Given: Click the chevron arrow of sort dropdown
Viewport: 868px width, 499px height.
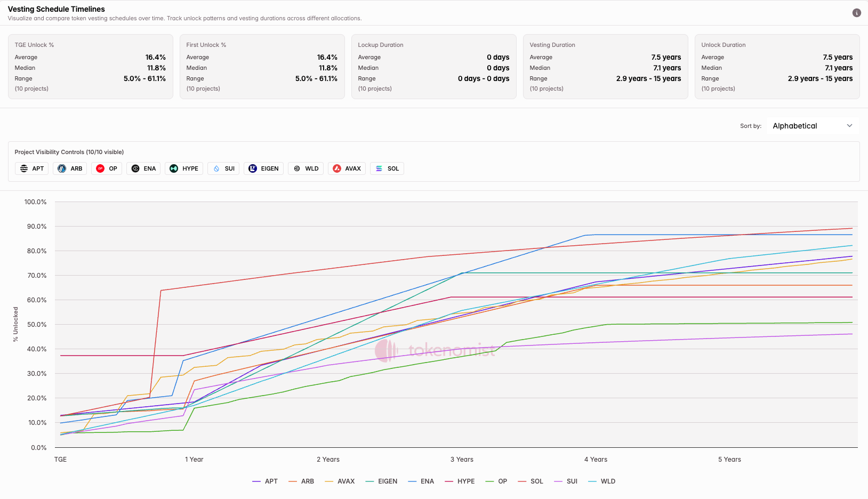Looking at the screenshot, I should [849, 126].
